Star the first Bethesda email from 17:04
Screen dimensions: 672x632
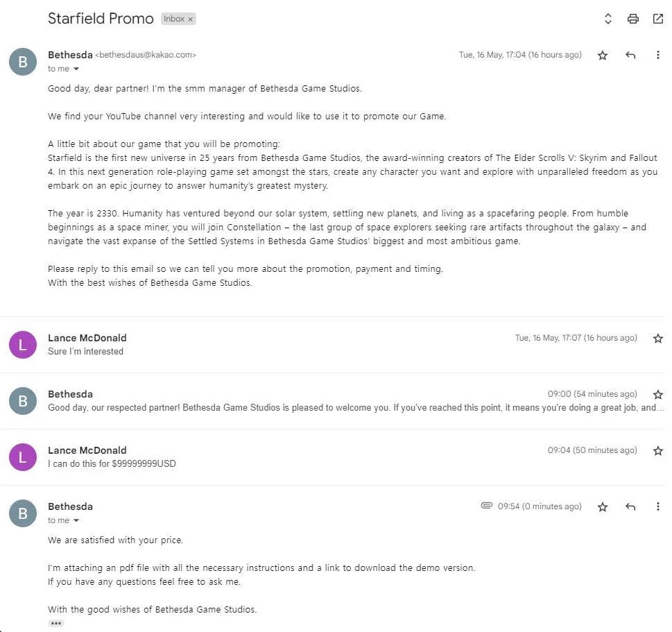tap(603, 55)
